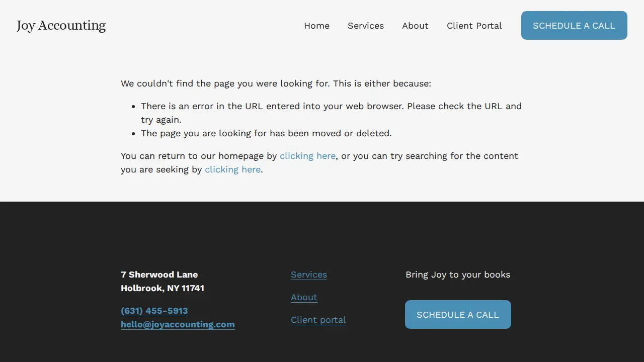Open the footer Client portal link

point(318,320)
